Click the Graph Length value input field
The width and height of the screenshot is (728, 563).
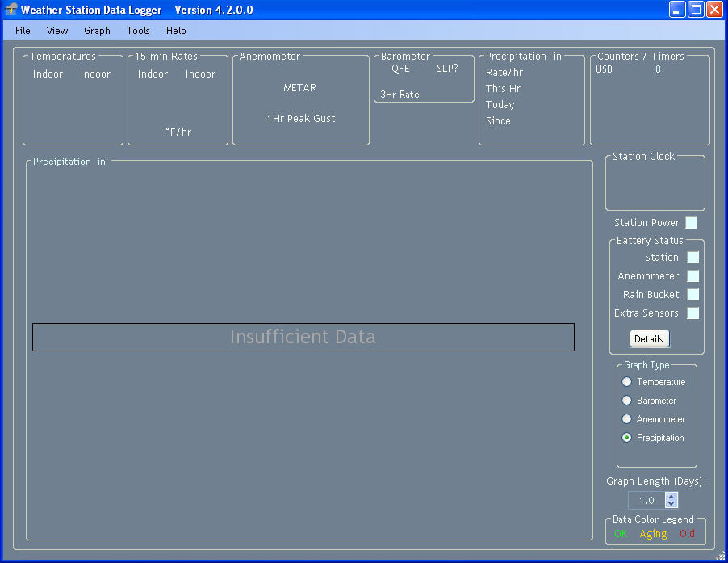click(648, 500)
